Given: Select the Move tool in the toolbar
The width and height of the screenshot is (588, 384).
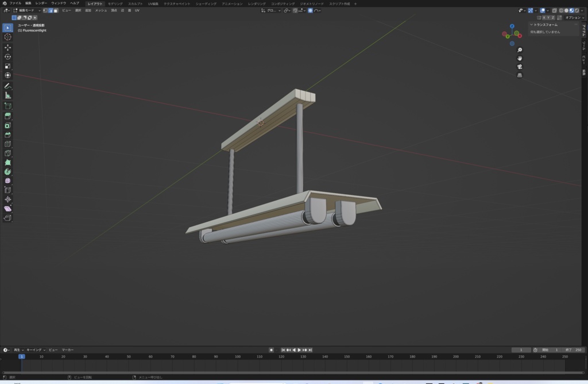Looking at the screenshot, I should pos(7,48).
